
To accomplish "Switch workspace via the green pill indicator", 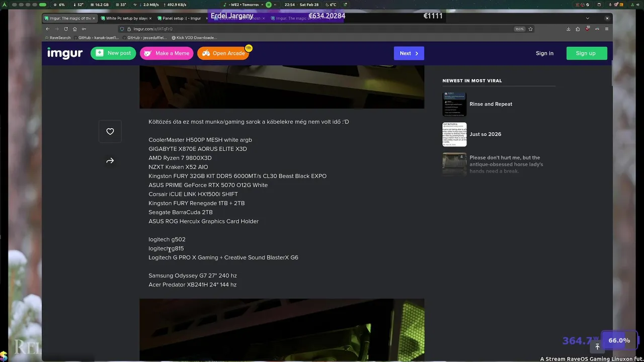I will click(x=42, y=5).
